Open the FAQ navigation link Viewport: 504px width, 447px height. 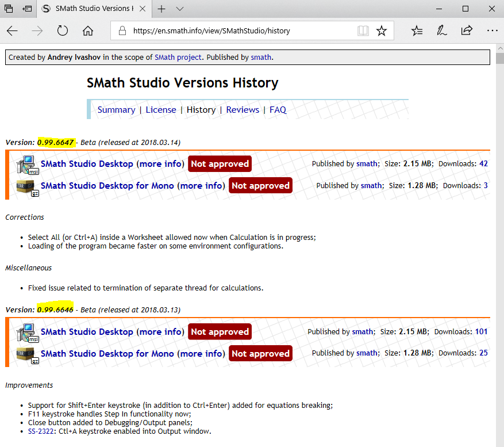[278, 110]
